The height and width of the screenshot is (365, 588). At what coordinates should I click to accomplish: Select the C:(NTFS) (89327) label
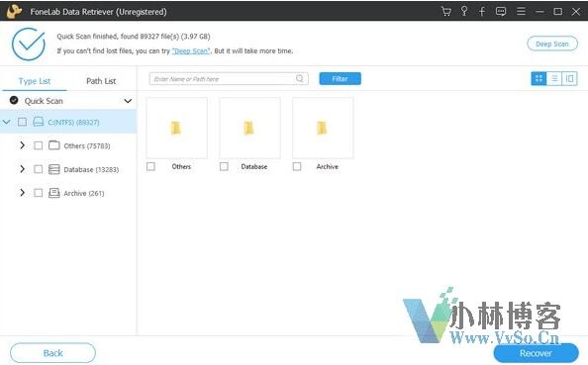73,123
